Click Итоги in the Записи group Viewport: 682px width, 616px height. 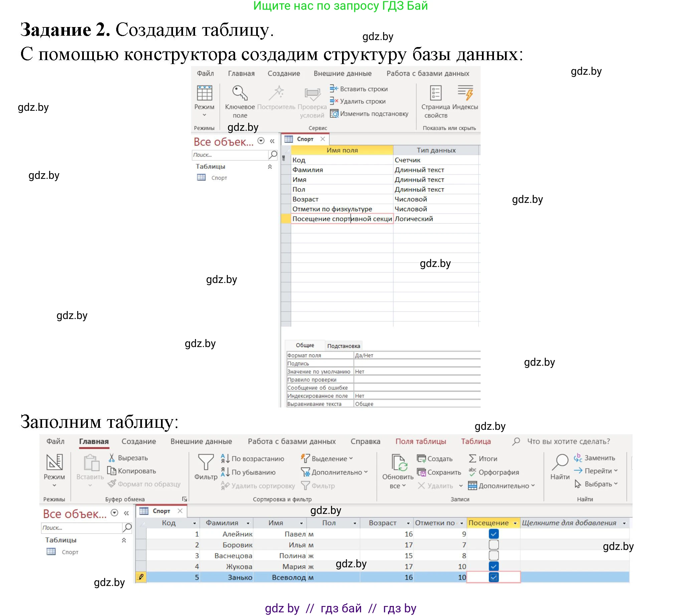[484, 459]
